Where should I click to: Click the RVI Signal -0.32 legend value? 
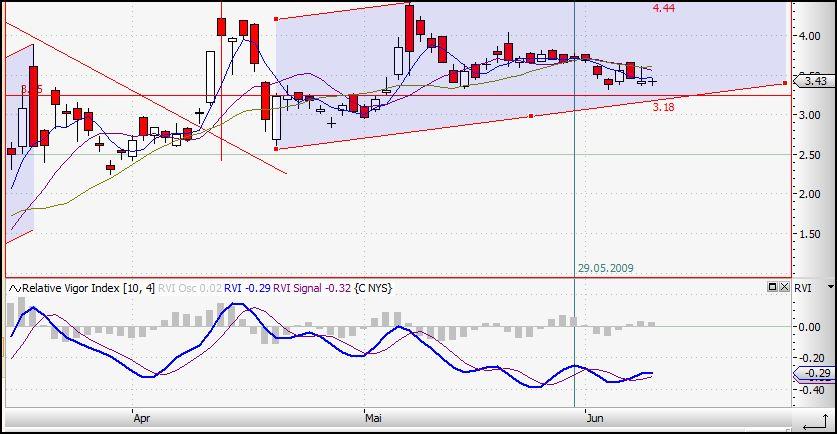[312, 288]
